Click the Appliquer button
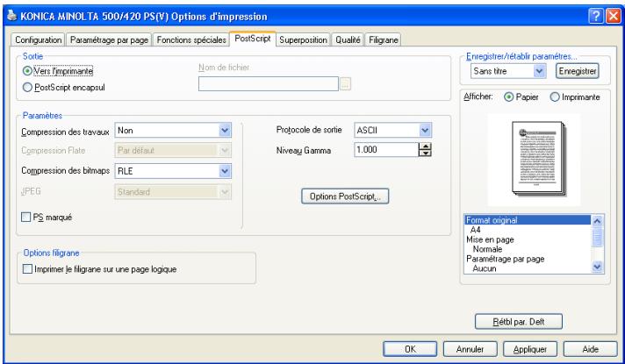 coord(530,349)
